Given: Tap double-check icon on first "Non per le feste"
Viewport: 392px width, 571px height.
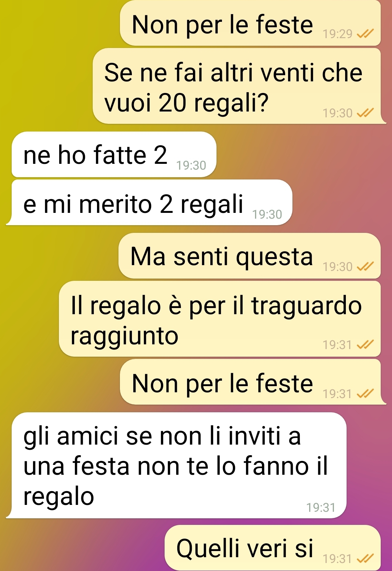Looking at the screenshot, I should click(365, 34).
